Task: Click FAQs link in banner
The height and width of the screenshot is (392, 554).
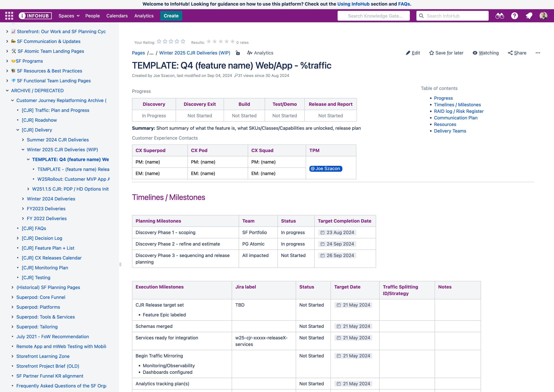Action: pos(404,4)
